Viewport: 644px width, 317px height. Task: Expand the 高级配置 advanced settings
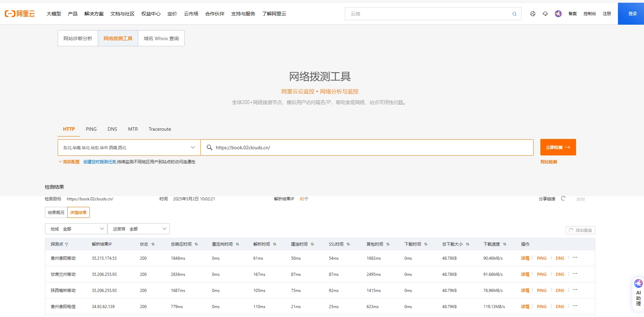[x=70, y=162]
